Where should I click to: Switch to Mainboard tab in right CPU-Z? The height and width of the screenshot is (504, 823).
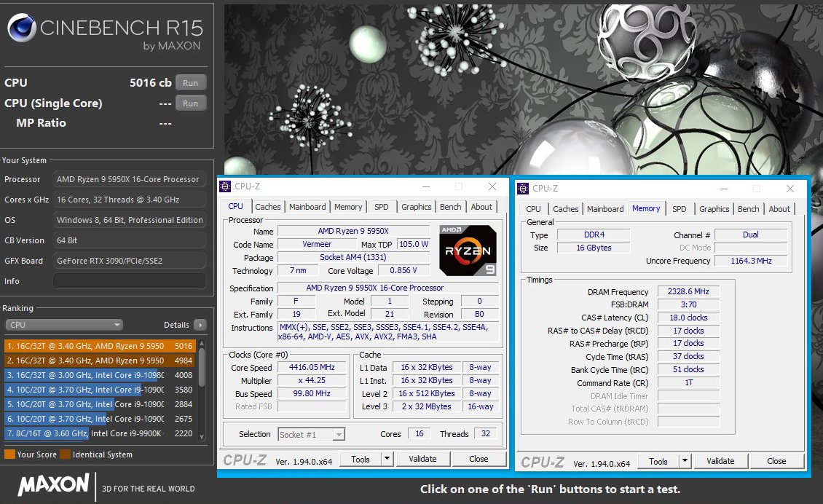605,209
